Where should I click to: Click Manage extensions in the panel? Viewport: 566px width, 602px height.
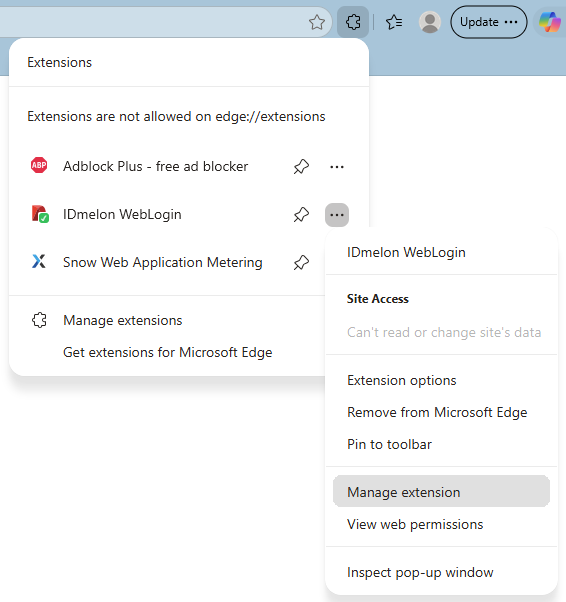tap(122, 320)
